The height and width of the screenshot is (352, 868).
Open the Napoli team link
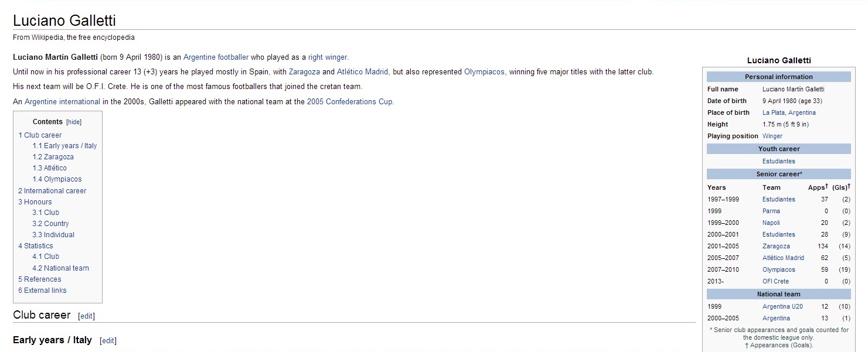(771, 223)
